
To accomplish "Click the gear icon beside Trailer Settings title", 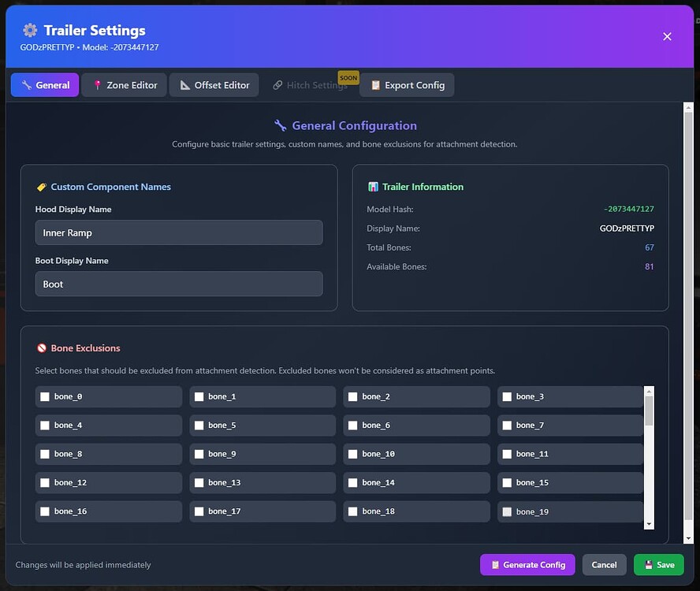I will [x=28, y=30].
